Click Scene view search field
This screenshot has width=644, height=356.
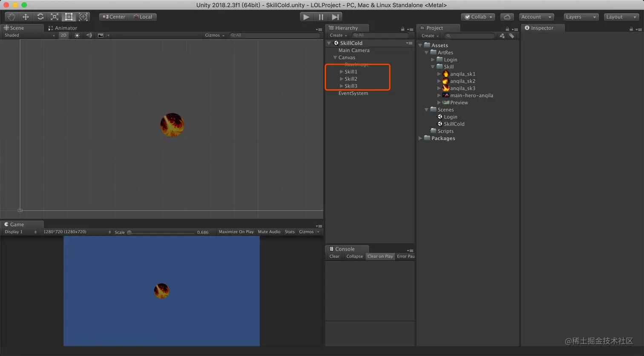pos(275,35)
